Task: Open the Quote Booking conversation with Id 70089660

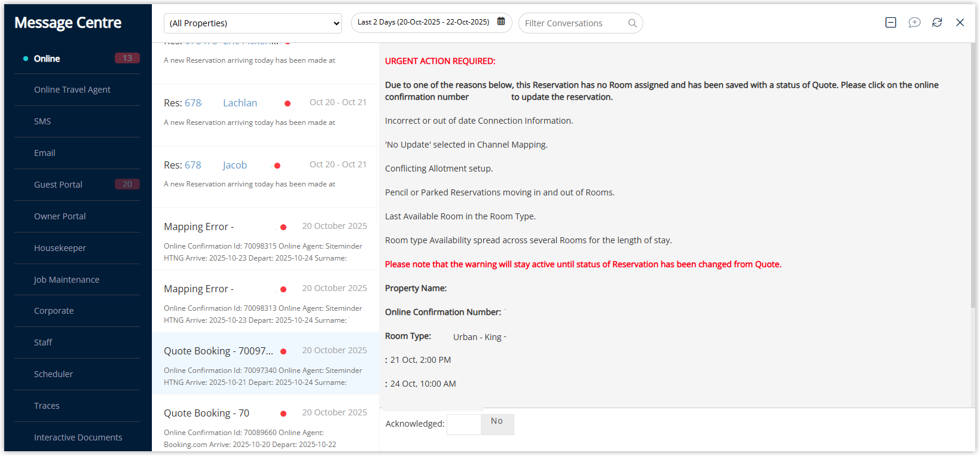Action: [x=265, y=423]
